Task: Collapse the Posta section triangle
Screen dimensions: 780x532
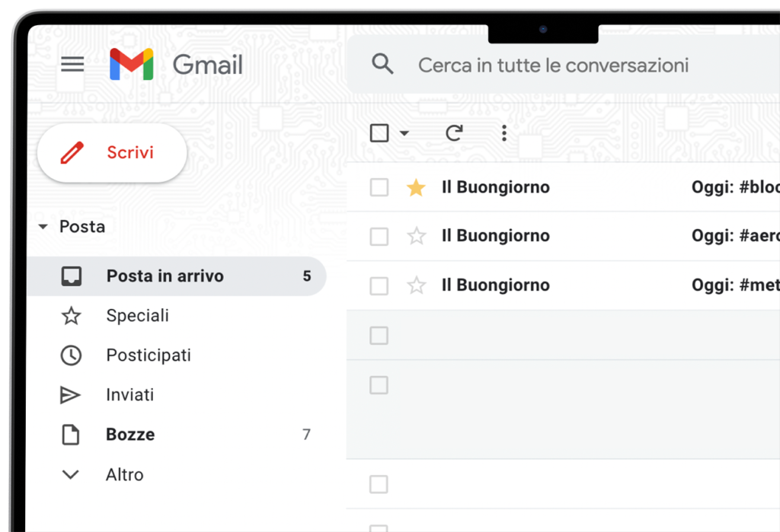Action: [43, 227]
